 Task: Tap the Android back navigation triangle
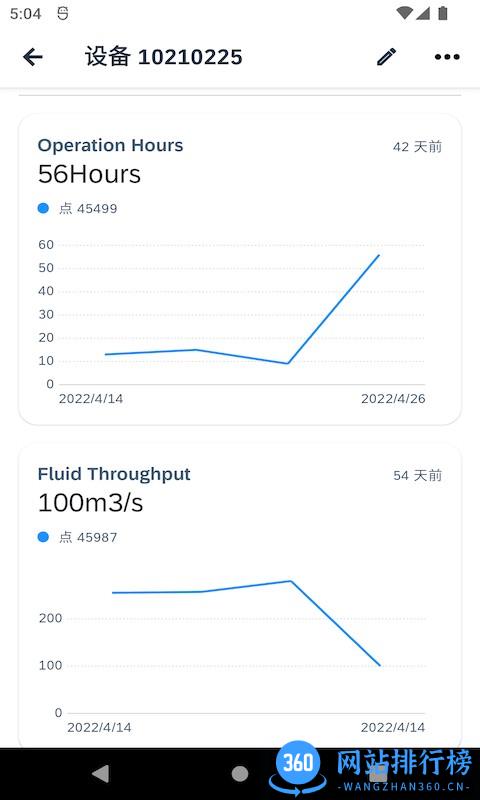[x=100, y=773]
